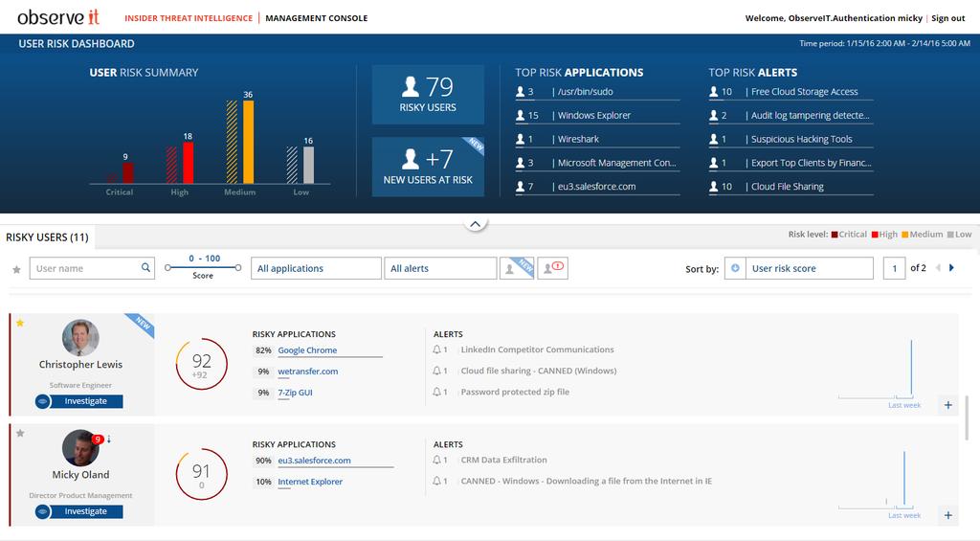Open Christopher Lewis profile photo
The height and width of the screenshot is (541, 980).
80,338
